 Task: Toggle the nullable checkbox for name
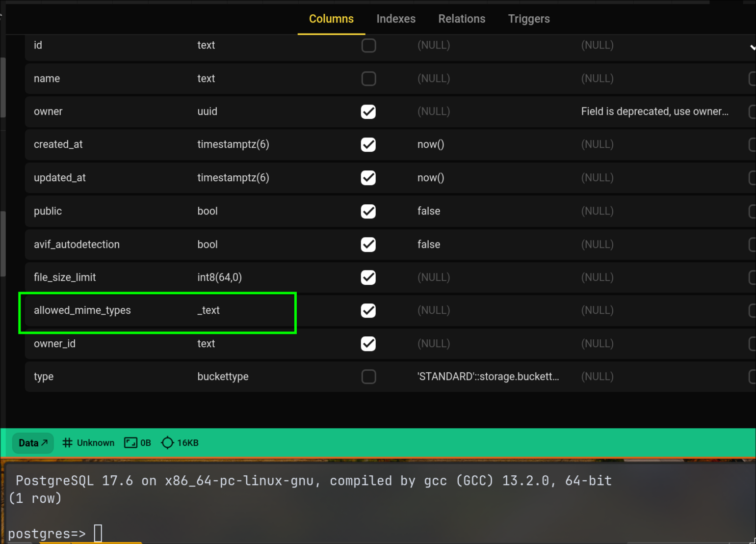pyautogui.click(x=368, y=79)
